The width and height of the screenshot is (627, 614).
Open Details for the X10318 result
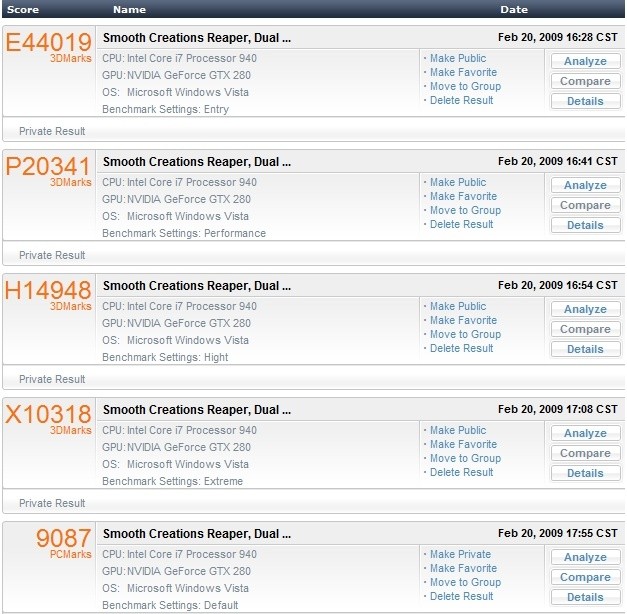click(x=585, y=473)
